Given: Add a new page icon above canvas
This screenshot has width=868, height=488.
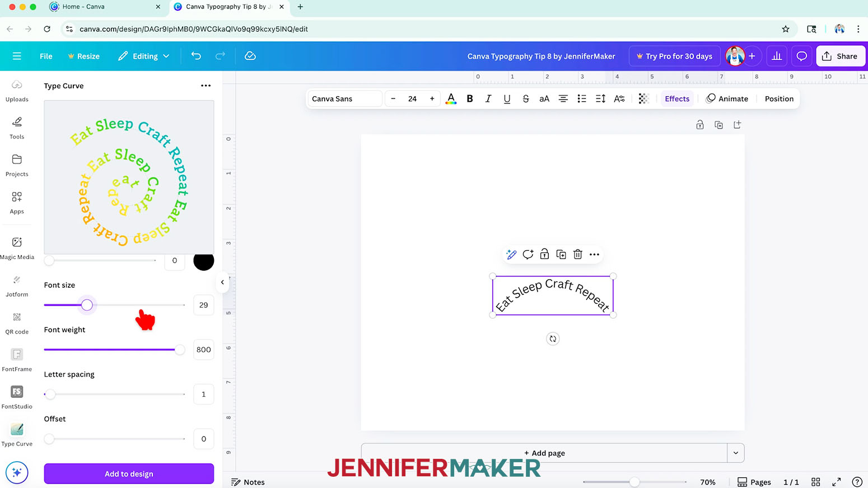Looking at the screenshot, I should pos(738,125).
